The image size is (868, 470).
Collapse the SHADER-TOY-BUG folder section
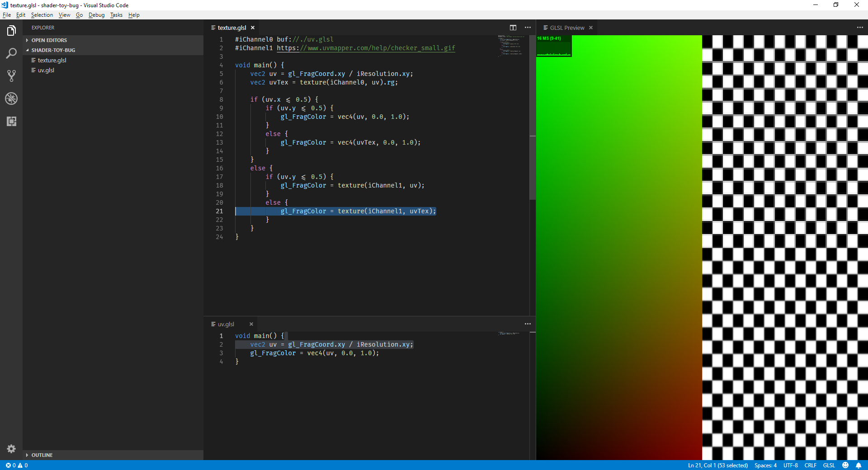pyautogui.click(x=113, y=50)
